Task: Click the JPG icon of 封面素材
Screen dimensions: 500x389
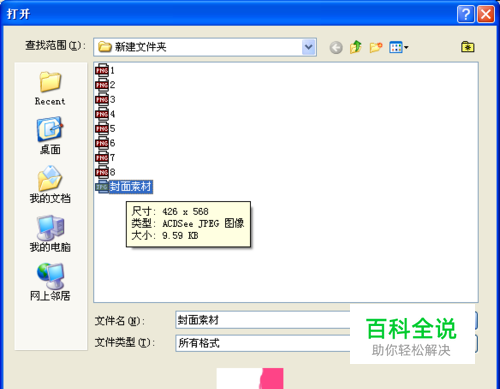Action: pyautogui.click(x=102, y=187)
